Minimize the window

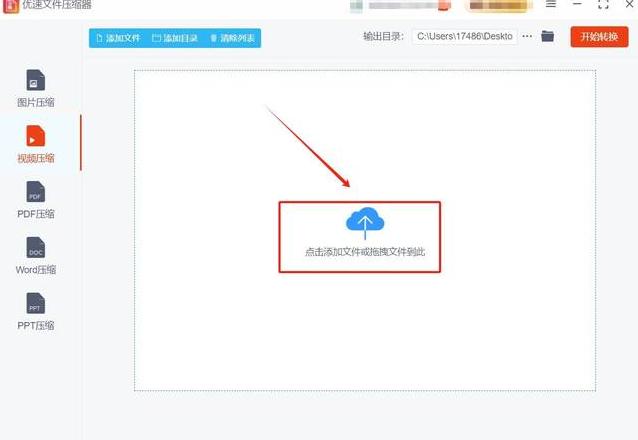pyautogui.click(x=577, y=4)
